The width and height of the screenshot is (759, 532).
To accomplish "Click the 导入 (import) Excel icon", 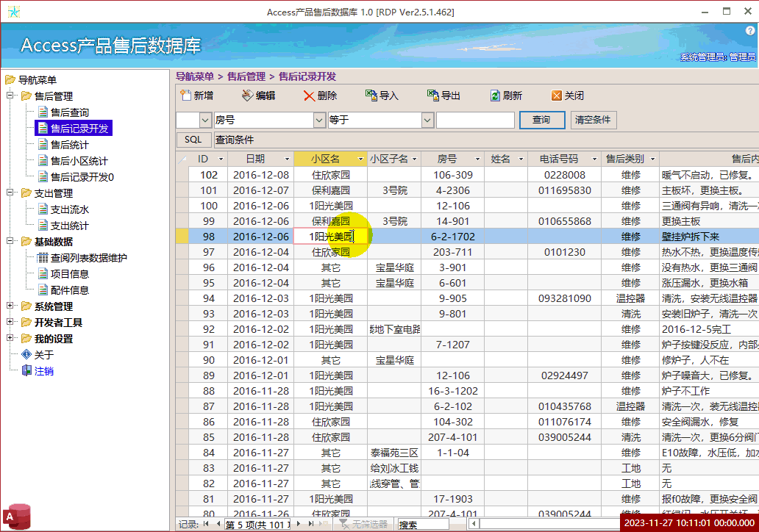I will pos(371,96).
